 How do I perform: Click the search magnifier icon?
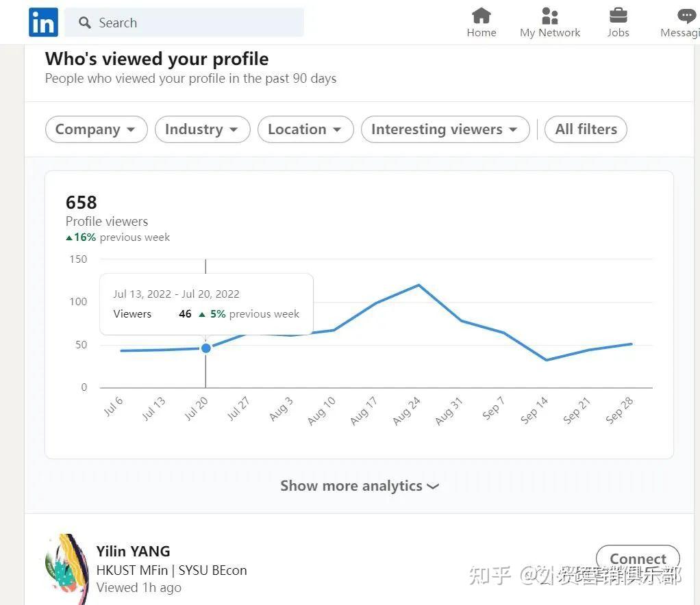(x=84, y=23)
